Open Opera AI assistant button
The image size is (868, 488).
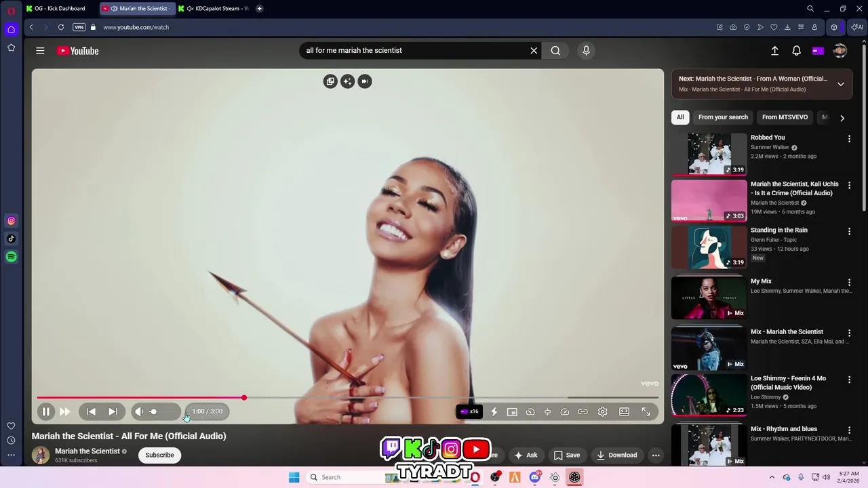click(x=857, y=27)
